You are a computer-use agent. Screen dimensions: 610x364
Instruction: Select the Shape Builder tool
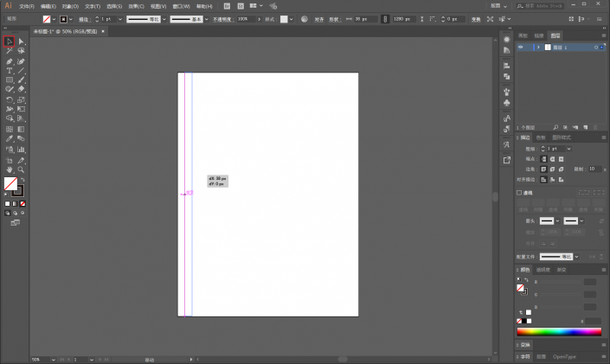[x=10, y=118]
